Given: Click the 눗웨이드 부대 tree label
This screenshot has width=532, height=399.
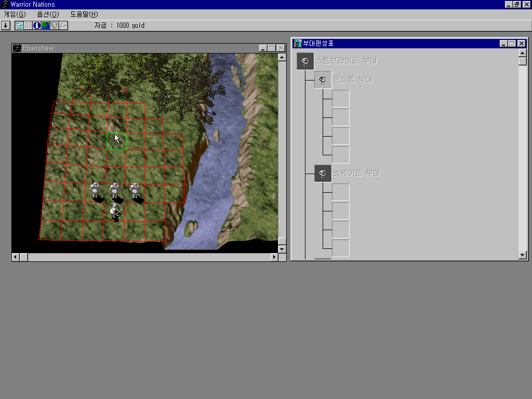Looking at the screenshot, I should tap(356, 173).
